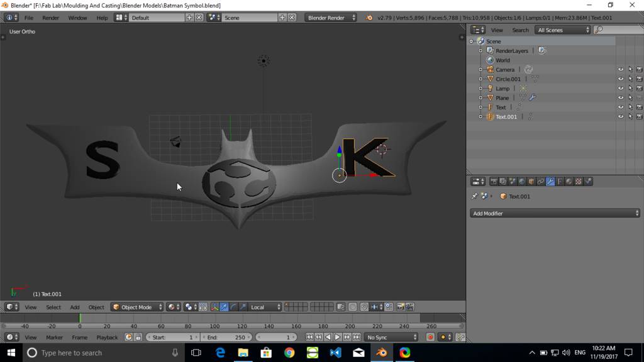The width and height of the screenshot is (644, 362).
Task: Open the Render menu
Action: pyautogui.click(x=50, y=18)
